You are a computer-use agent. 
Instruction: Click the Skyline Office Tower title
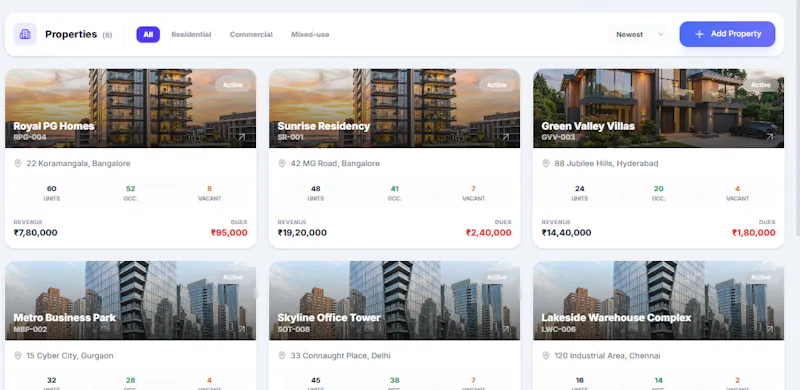[x=329, y=318]
